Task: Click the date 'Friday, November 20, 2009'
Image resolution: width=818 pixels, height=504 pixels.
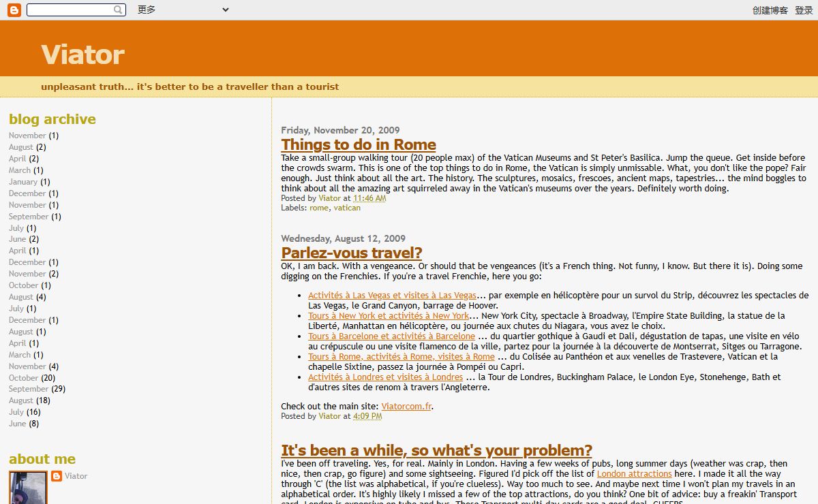Action: [x=340, y=130]
